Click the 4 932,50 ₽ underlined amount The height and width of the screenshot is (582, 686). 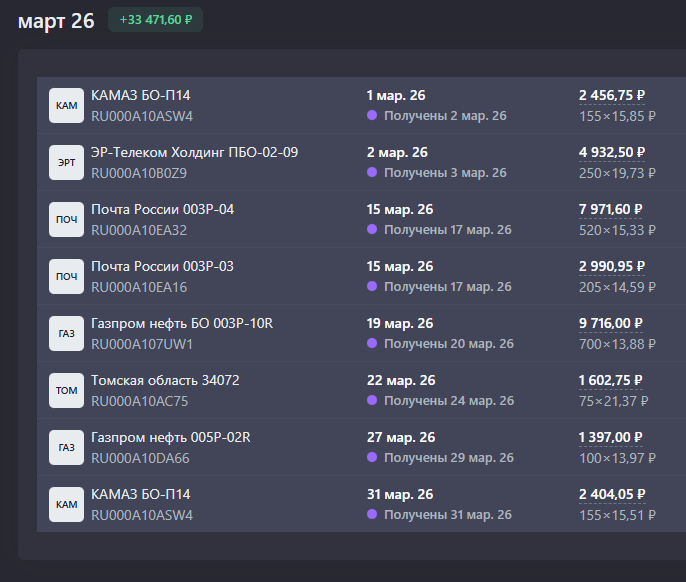611,152
